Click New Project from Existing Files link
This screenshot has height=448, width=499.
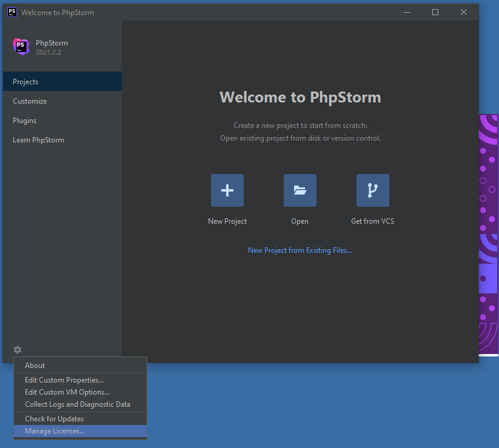click(300, 250)
